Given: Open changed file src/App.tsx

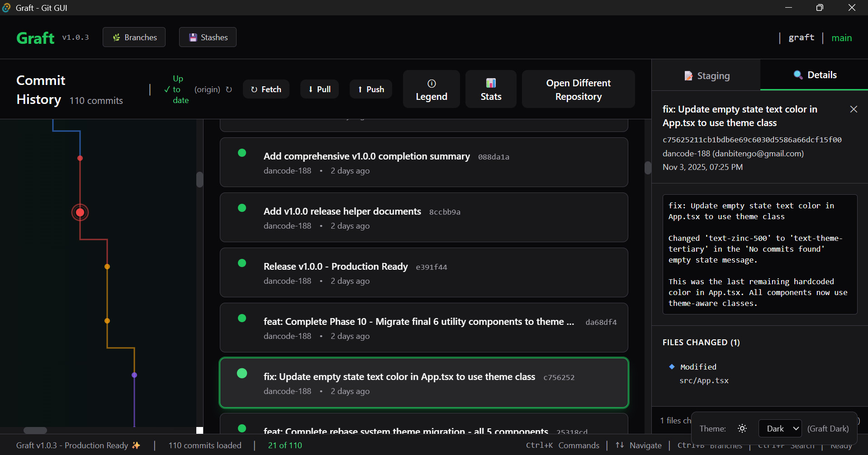Looking at the screenshot, I should click(x=704, y=380).
